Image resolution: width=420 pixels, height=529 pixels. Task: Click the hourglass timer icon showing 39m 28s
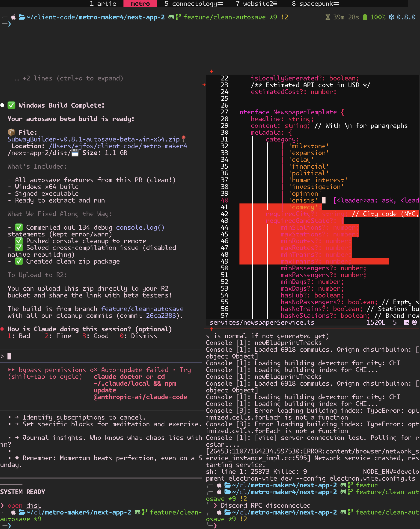coord(328,17)
